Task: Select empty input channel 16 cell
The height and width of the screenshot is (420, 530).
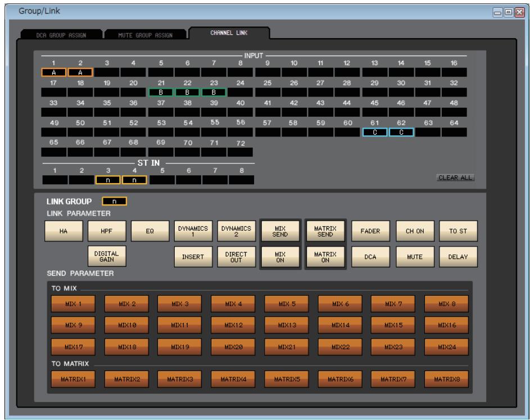Action: tap(454, 72)
